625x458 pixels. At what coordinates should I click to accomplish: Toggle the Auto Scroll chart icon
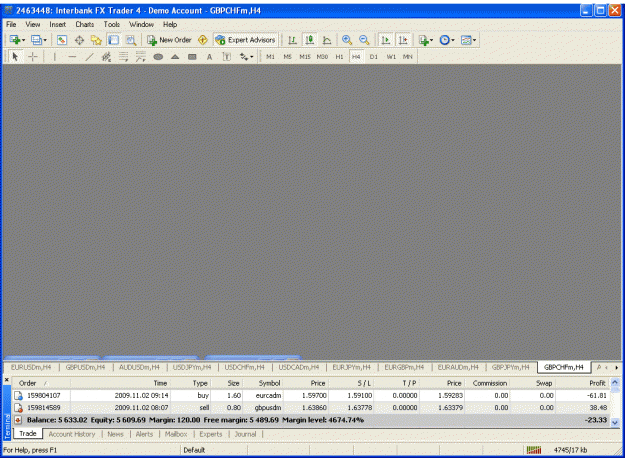(x=385, y=40)
